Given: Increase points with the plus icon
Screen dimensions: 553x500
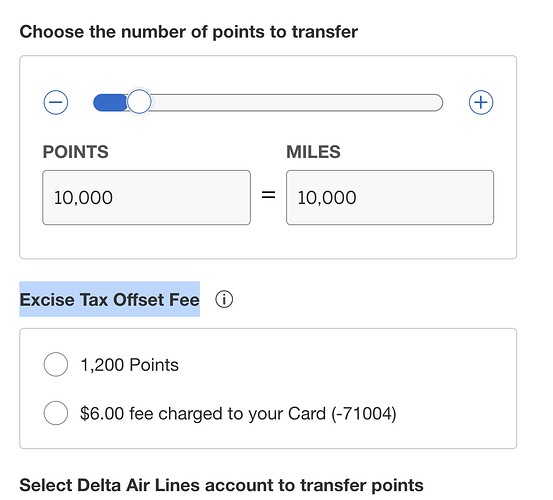Looking at the screenshot, I should [x=481, y=102].
